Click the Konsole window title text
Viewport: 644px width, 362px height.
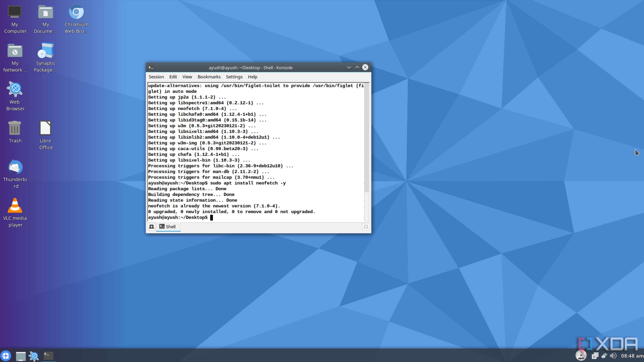[x=251, y=68]
